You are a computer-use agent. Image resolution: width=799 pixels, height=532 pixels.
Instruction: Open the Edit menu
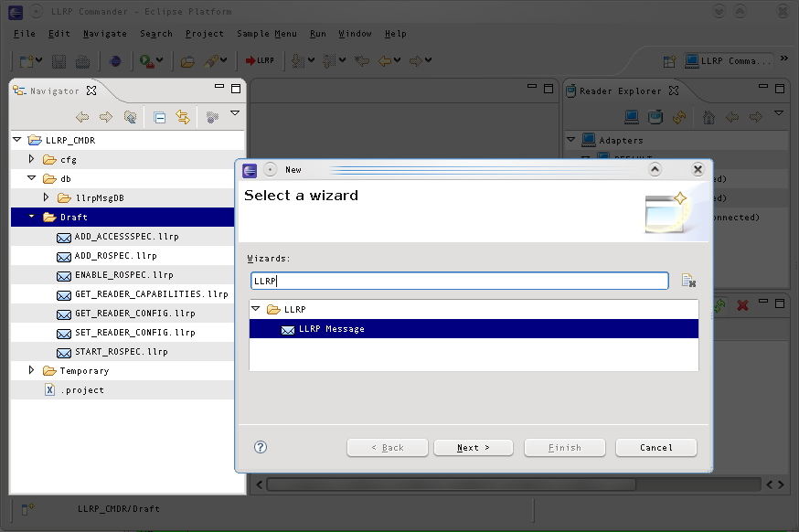(x=59, y=34)
